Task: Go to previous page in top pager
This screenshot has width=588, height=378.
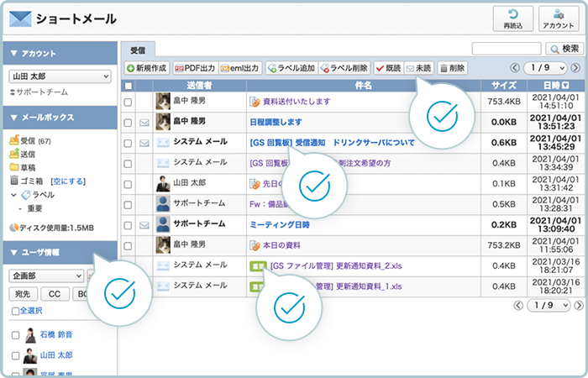Action: click(x=515, y=68)
